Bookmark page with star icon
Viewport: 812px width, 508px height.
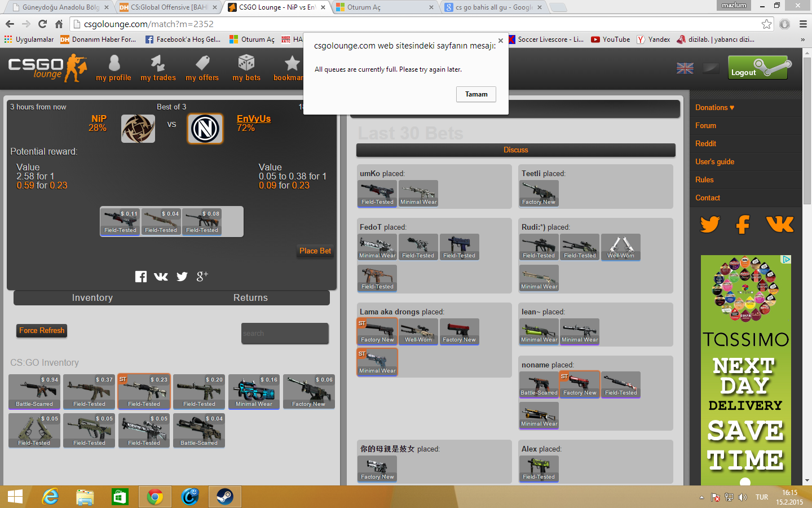coord(766,24)
